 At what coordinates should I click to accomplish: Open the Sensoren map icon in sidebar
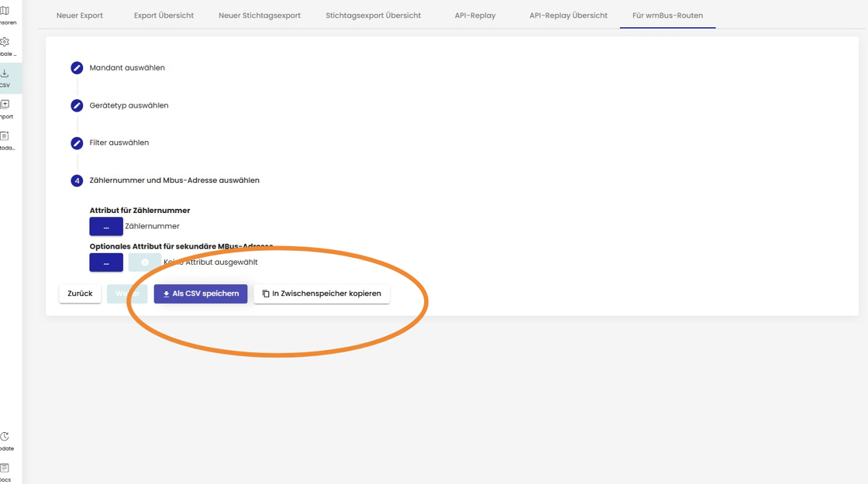click(x=5, y=11)
